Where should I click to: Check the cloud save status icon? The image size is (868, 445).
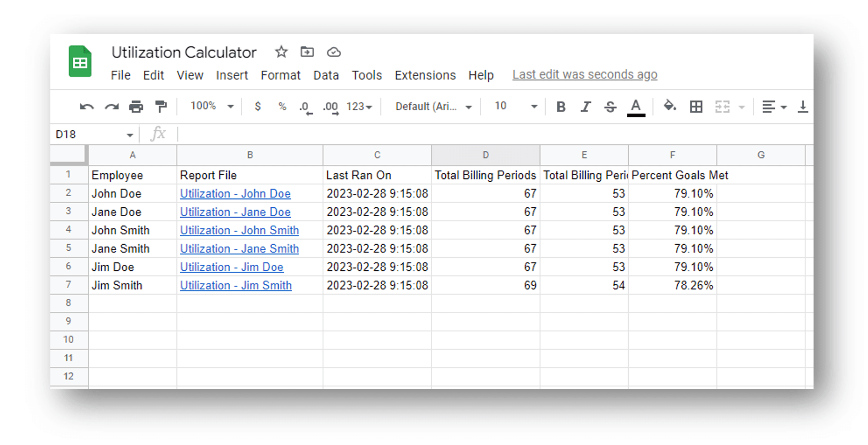coord(334,52)
